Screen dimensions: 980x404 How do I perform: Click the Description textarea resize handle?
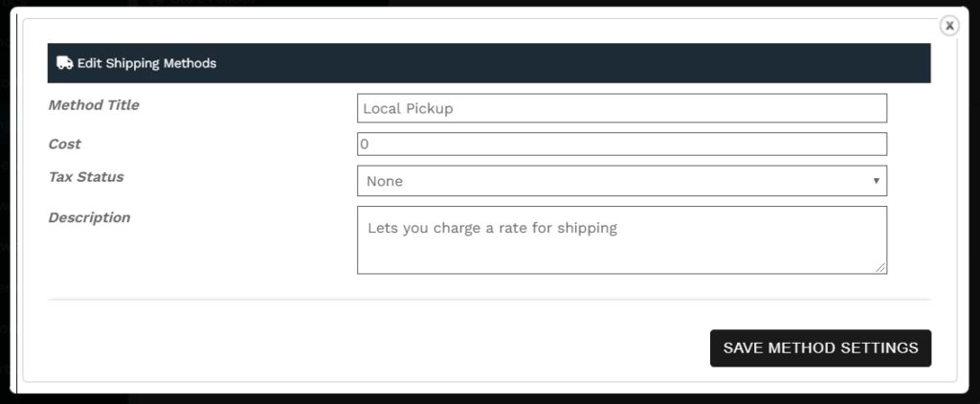coord(880,268)
